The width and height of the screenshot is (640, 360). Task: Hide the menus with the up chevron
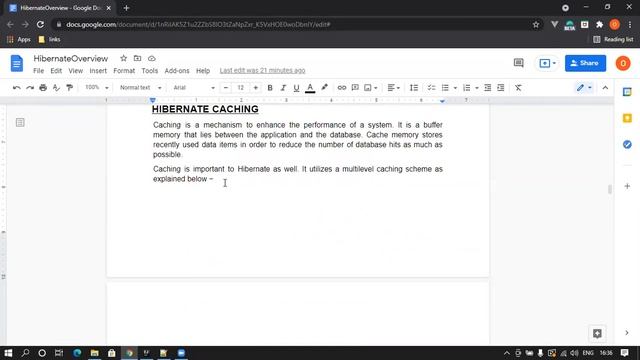click(x=605, y=88)
